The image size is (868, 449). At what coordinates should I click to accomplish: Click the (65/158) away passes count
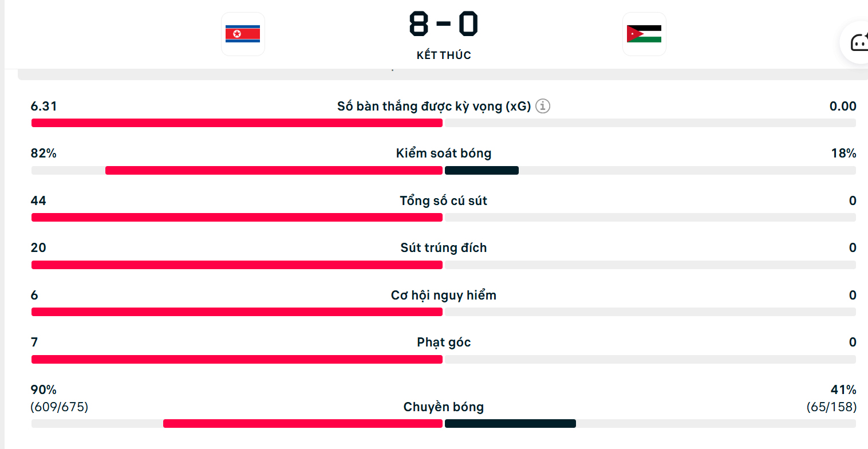[x=831, y=407]
